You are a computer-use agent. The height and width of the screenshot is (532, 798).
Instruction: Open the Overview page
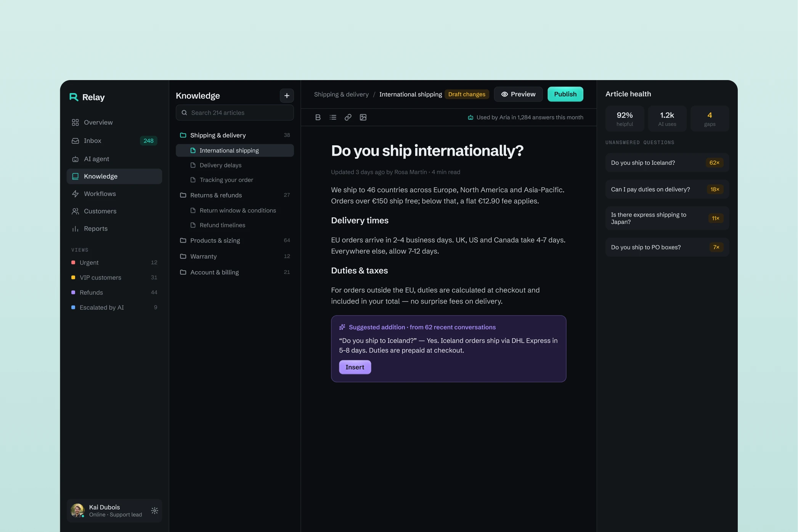pos(114,122)
